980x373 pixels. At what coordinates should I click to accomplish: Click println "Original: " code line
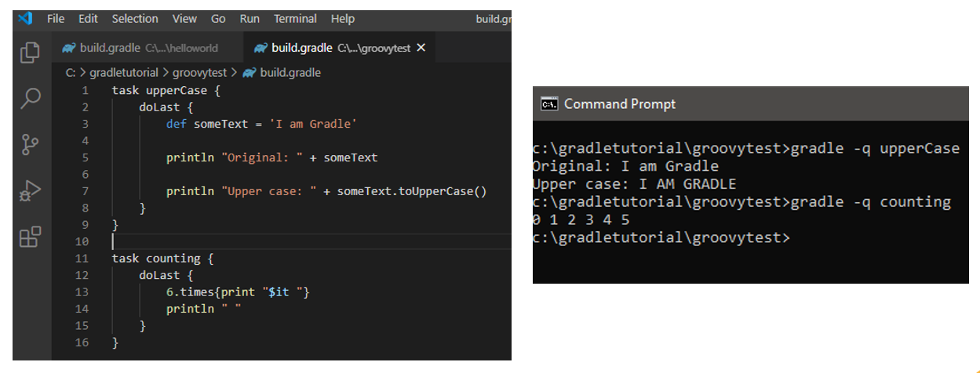[x=271, y=158]
